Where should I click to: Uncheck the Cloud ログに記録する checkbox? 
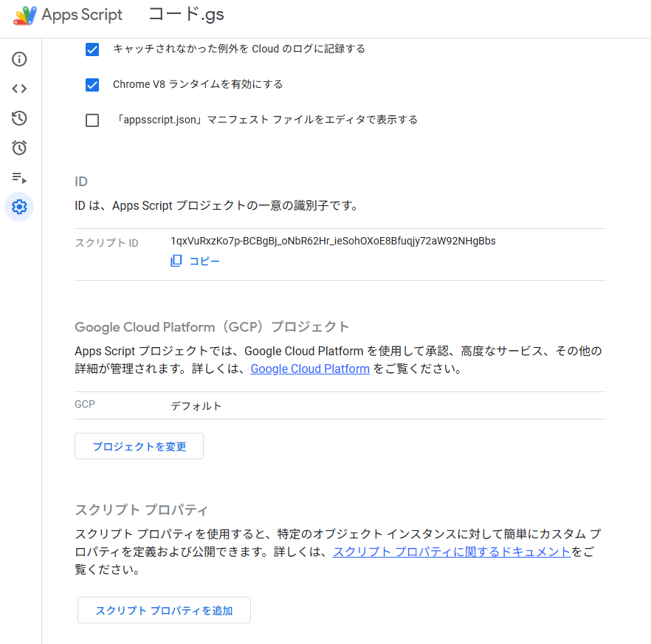pos(92,49)
